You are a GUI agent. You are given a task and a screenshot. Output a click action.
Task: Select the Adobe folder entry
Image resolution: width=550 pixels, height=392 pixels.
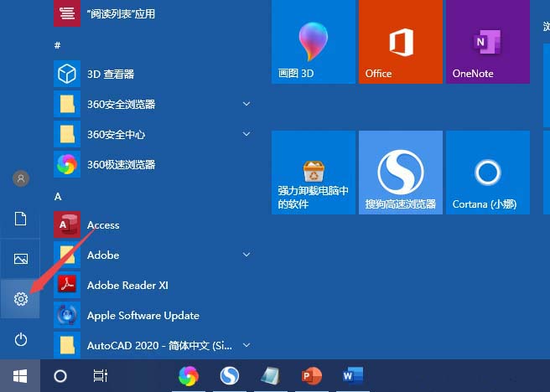(154, 255)
